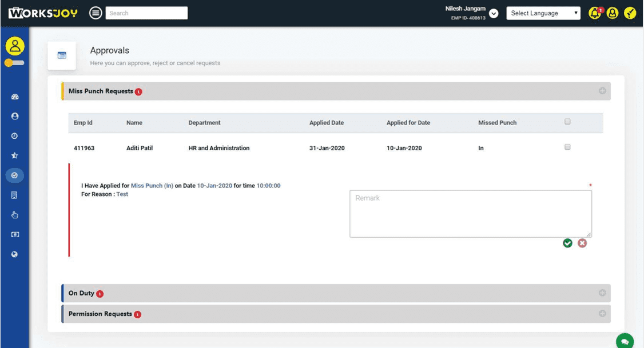Reject request with red cross icon

click(582, 243)
